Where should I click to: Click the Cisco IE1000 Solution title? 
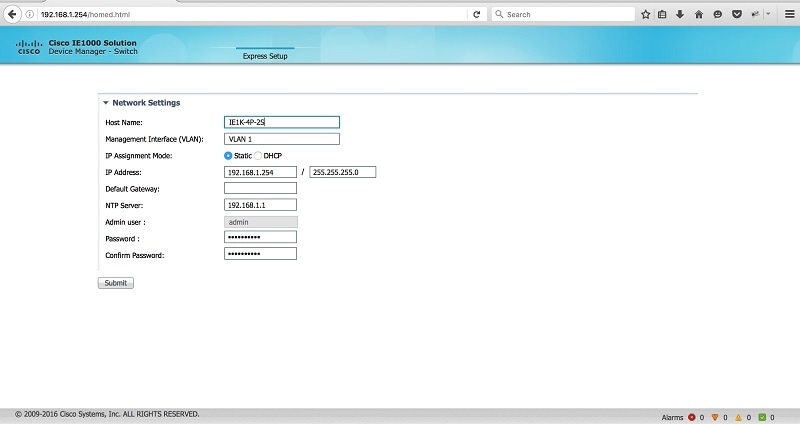point(92,43)
